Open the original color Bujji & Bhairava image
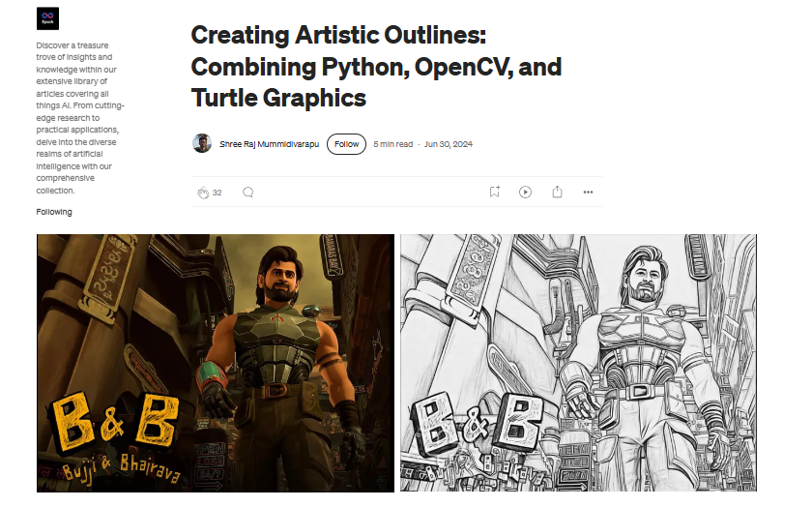Screen dimensions: 812x507 coord(216,363)
